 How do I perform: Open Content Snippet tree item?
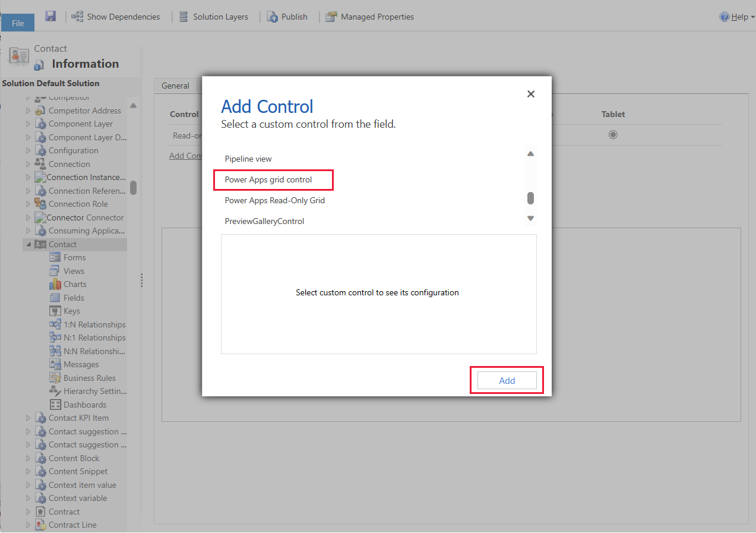[78, 471]
